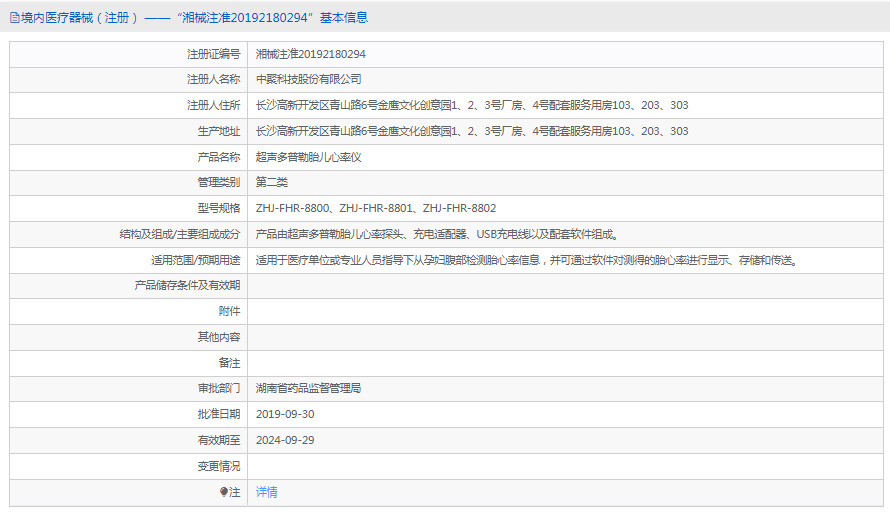Open the 详情 link
The height and width of the screenshot is (514, 890).
pyautogui.click(x=266, y=492)
